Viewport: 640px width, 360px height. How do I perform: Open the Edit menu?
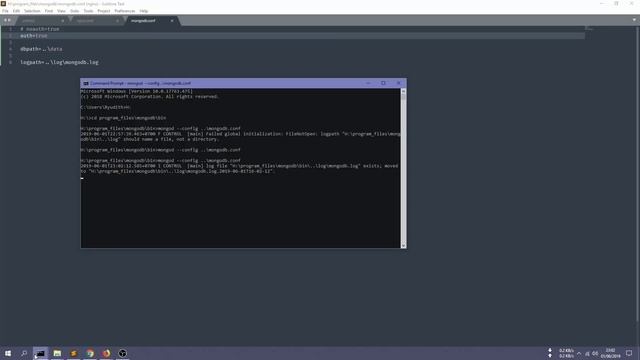[16, 11]
